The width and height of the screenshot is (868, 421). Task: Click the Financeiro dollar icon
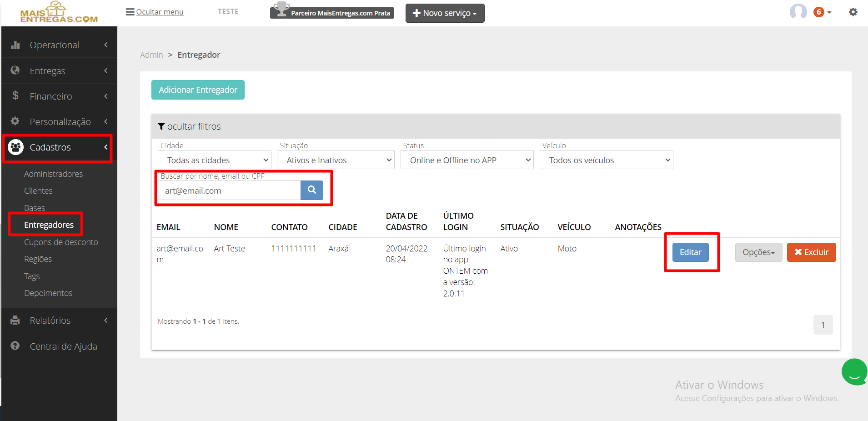click(x=15, y=95)
